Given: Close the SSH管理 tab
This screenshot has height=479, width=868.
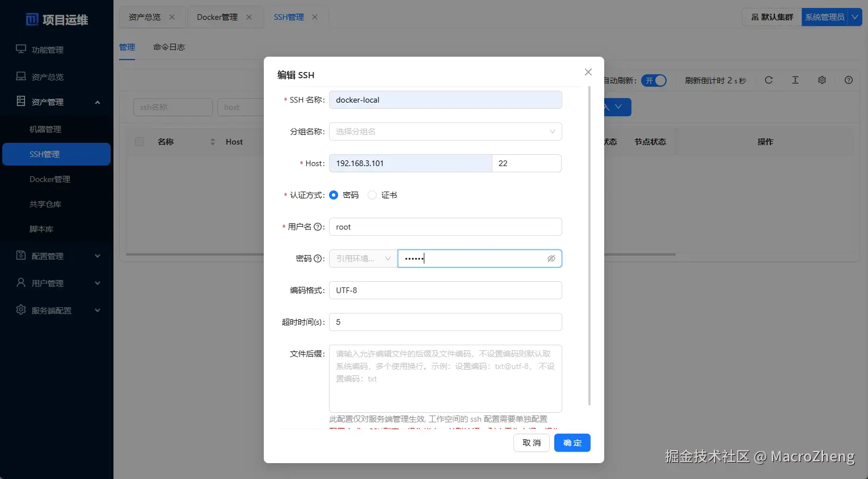Looking at the screenshot, I should (x=315, y=17).
